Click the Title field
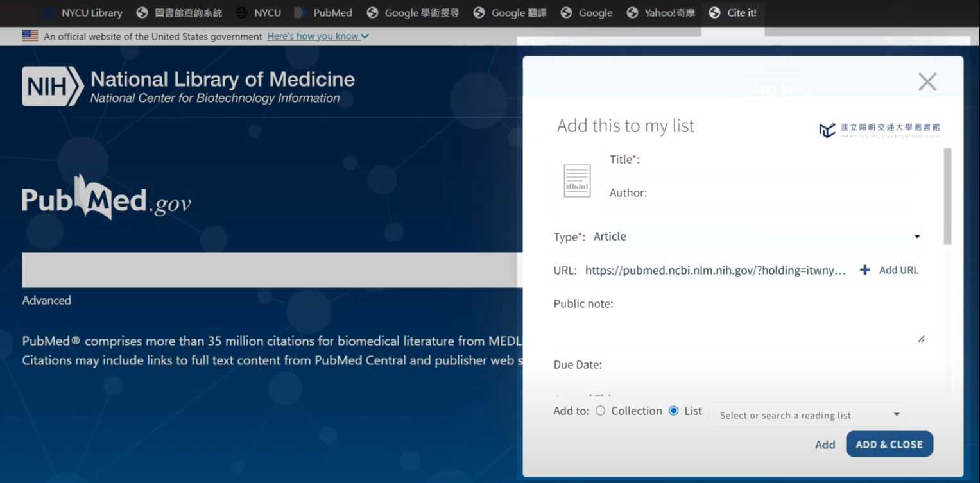 coord(783,159)
